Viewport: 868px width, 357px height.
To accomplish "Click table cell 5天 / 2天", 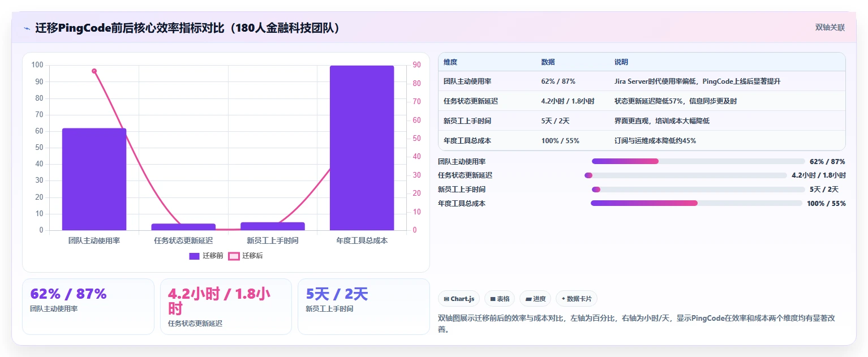I will [x=556, y=121].
